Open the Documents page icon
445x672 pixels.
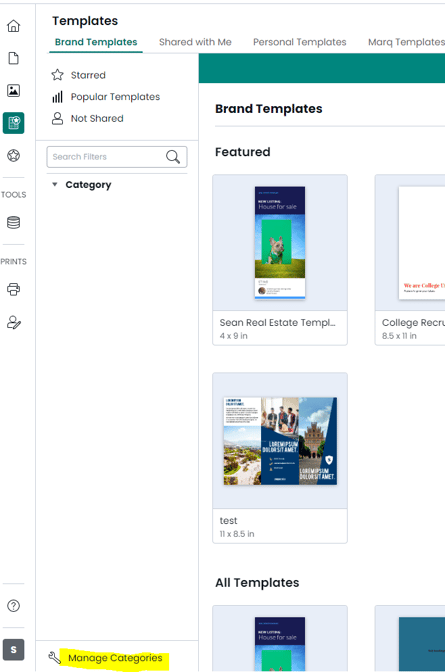(13, 58)
